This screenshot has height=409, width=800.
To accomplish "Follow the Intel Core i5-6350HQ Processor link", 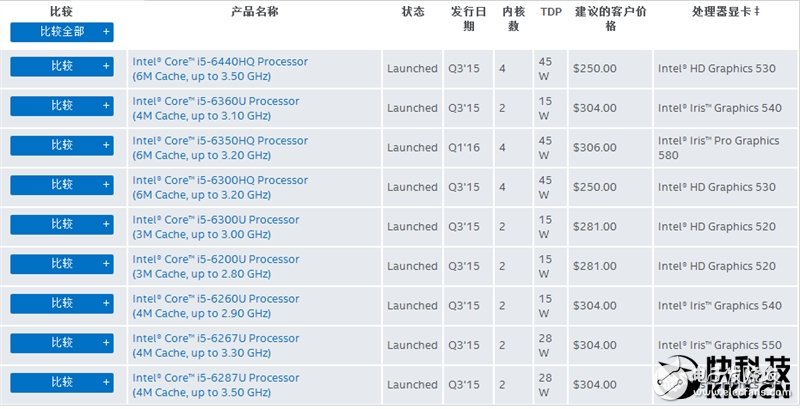I will tap(220, 141).
